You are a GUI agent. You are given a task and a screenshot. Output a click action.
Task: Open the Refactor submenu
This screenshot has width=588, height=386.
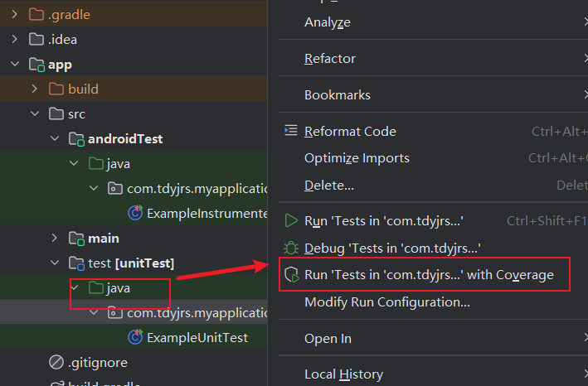[x=330, y=59]
